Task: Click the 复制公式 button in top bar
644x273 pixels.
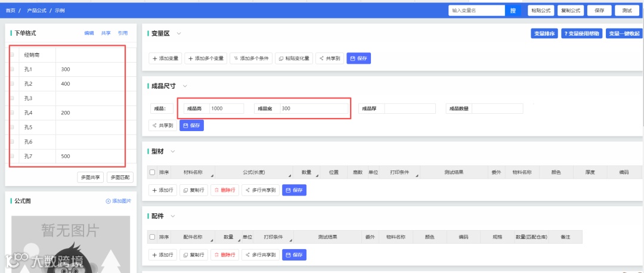Action: (x=571, y=11)
